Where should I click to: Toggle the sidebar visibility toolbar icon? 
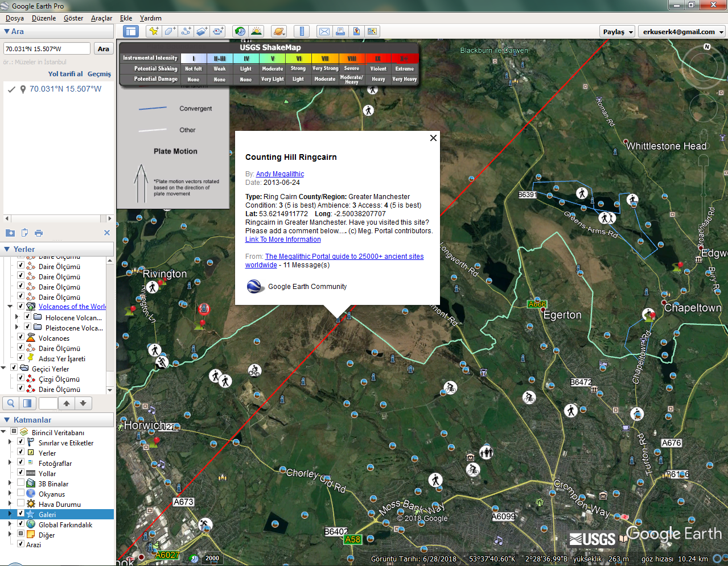(131, 31)
